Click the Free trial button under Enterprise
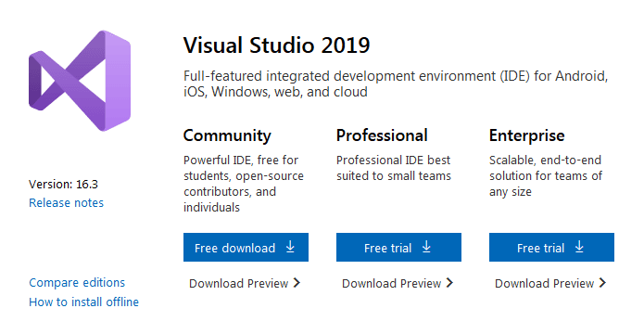 (x=551, y=247)
